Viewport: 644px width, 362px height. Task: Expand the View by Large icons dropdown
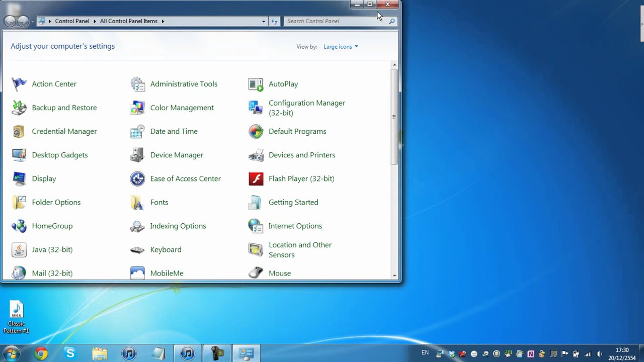click(341, 47)
